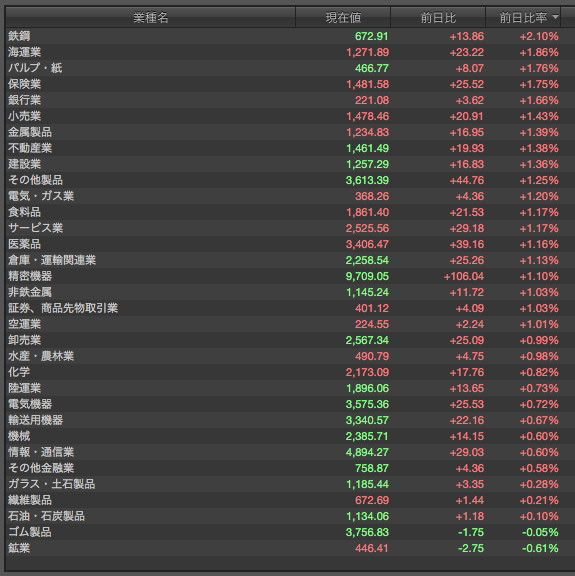Click the +1.86% rate for 海運業
Viewport: 575px width, 576px height.
pos(539,53)
